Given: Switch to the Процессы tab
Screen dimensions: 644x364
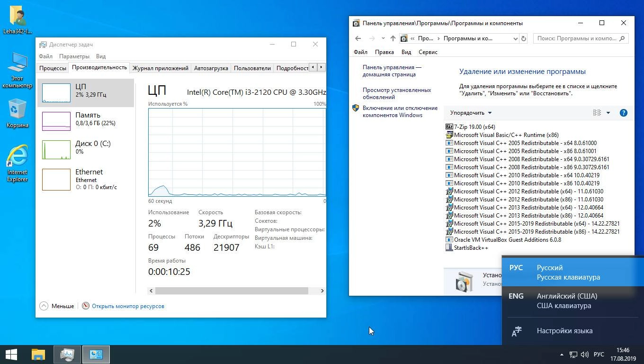Looking at the screenshot, I should (53, 68).
